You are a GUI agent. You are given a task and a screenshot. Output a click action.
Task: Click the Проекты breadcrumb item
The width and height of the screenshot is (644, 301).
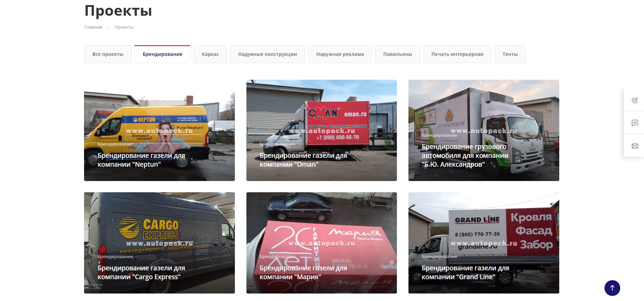coord(124,27)
